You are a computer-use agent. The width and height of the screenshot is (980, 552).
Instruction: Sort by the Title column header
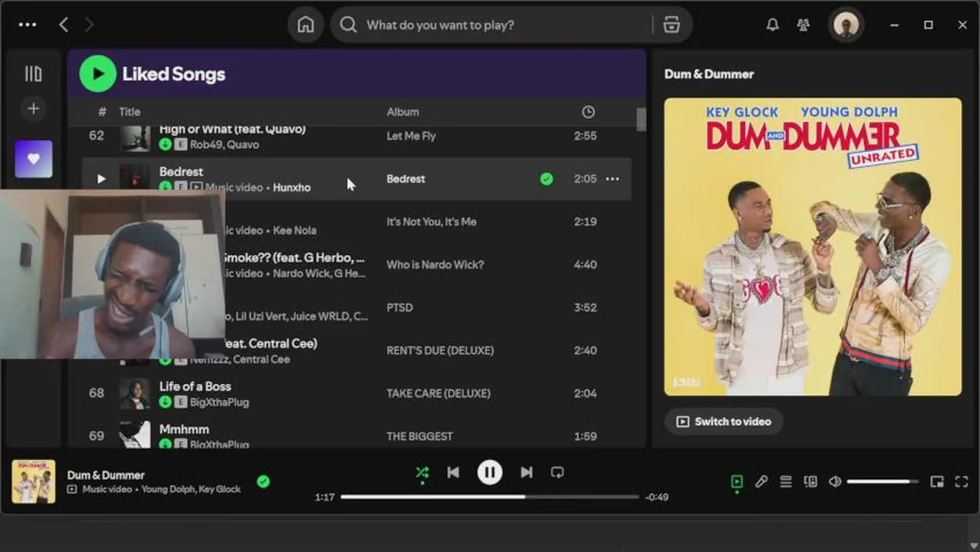click(x=130, y=112)
